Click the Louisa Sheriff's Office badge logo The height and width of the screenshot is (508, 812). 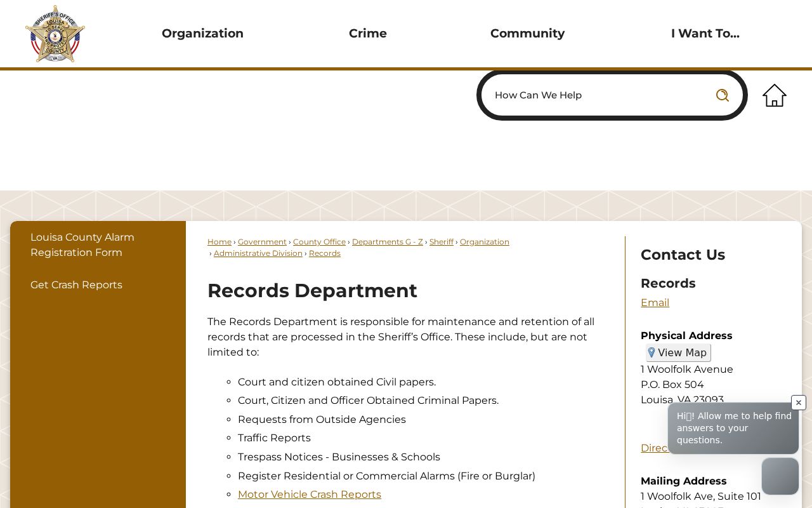[55, 34]
